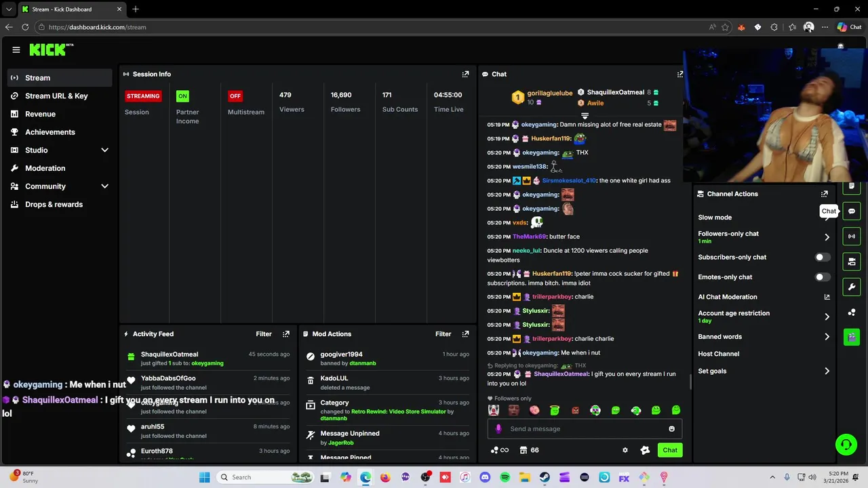The image size is (868, 488).
Task: Open the Kick hamburger menu
Action: coord(16,49)
